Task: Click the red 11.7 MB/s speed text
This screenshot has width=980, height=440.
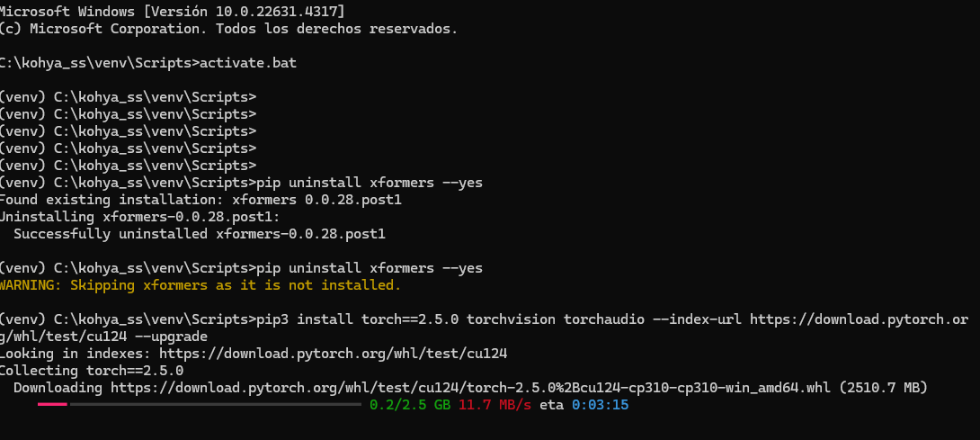Action: [x=494, y=405]
